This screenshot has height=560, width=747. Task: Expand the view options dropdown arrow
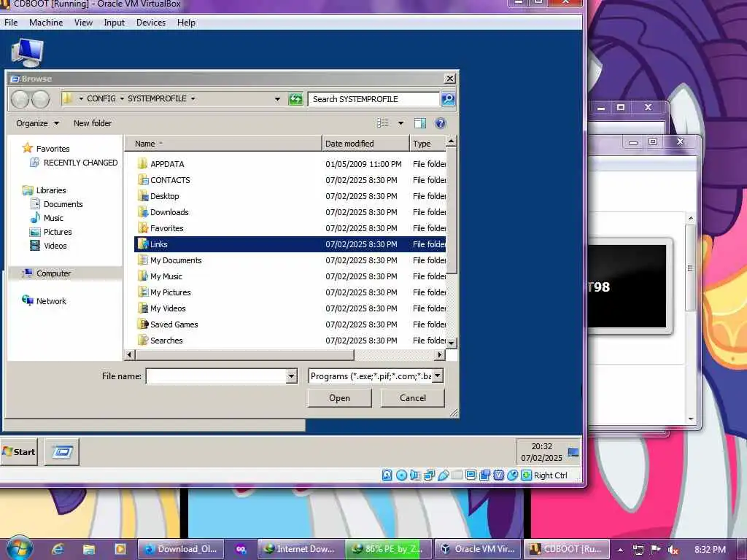[400, 123]
